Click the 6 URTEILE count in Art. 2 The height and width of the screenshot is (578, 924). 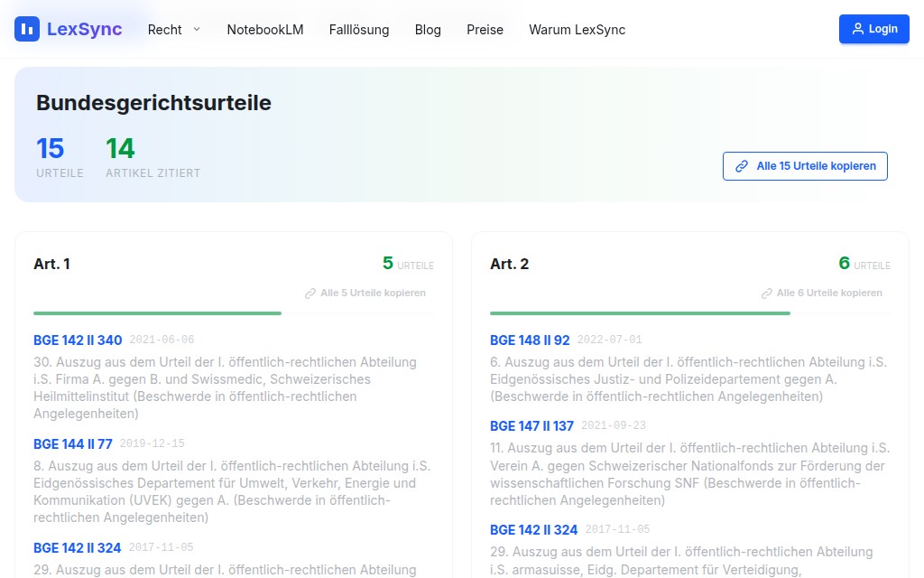[864, 264]
